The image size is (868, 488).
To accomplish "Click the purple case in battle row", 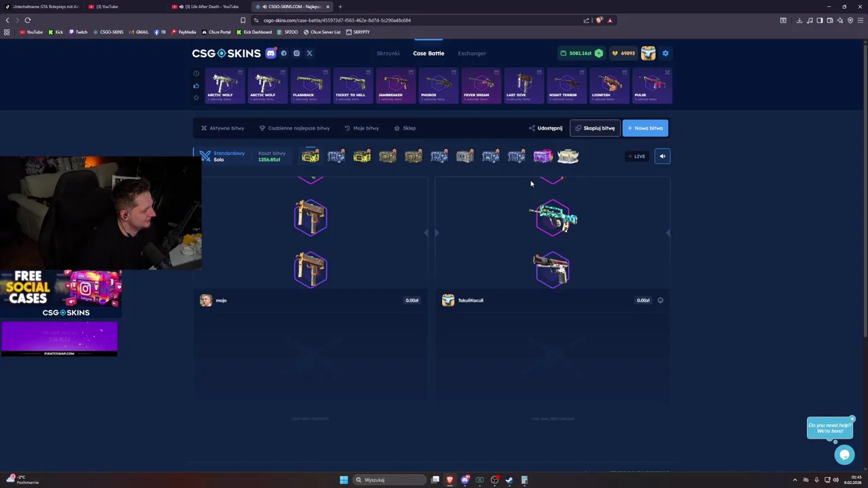I will tap(542, 157).
